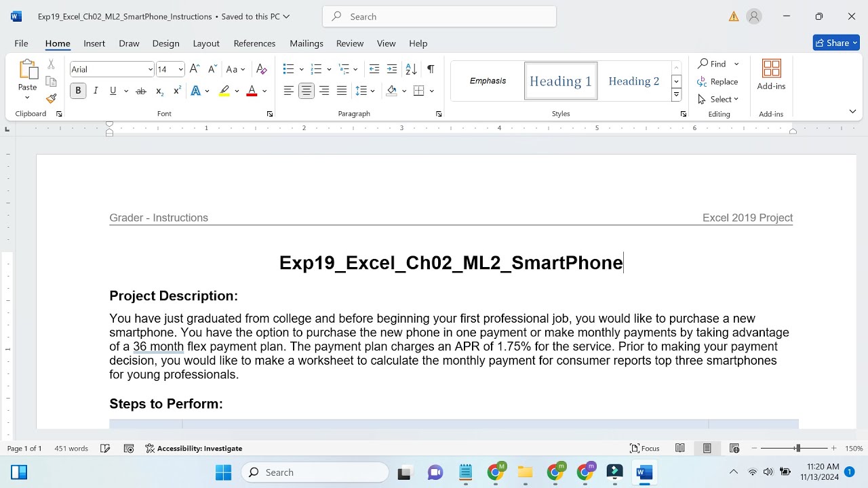Viewport: 868px width, 488px height.
Task: Click the Format Painter brush icon
Action: pos(51,98)
